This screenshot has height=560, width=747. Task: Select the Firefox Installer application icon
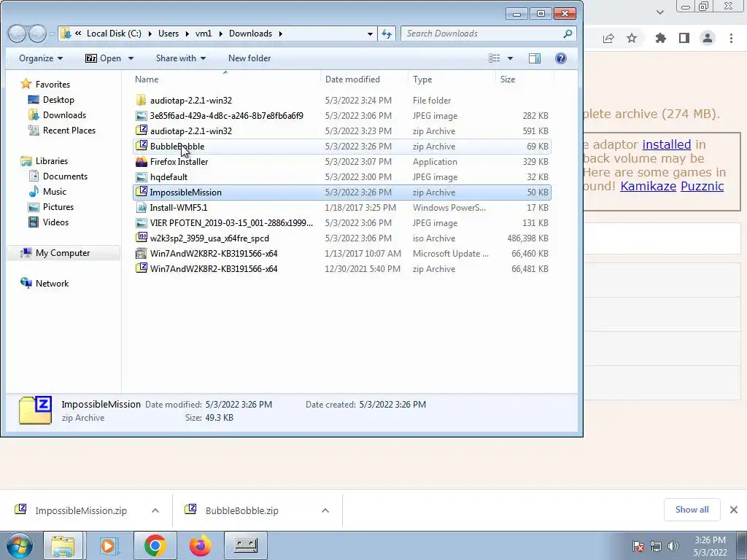tap(141, 161)
